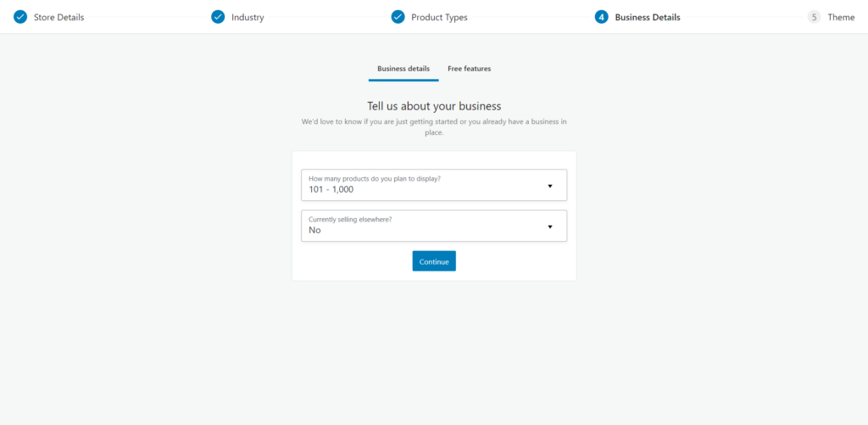Click the 'Tell us about your business' heading
The width and height of the screenshot is (868, 425).
434,106
